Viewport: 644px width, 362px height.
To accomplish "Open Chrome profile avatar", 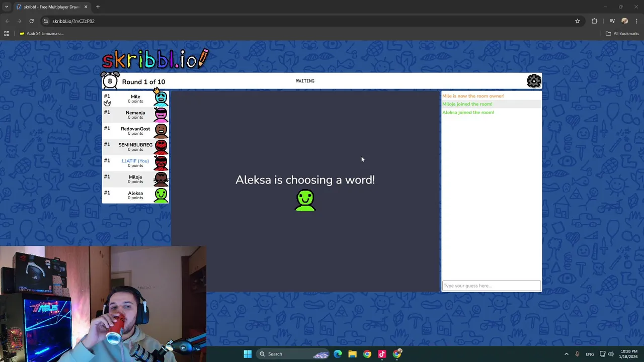I will [x=625, y=21].
